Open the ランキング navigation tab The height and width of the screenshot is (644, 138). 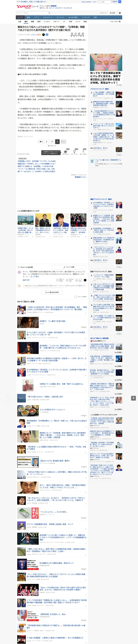pyautogui.click(x=86, y=17)
